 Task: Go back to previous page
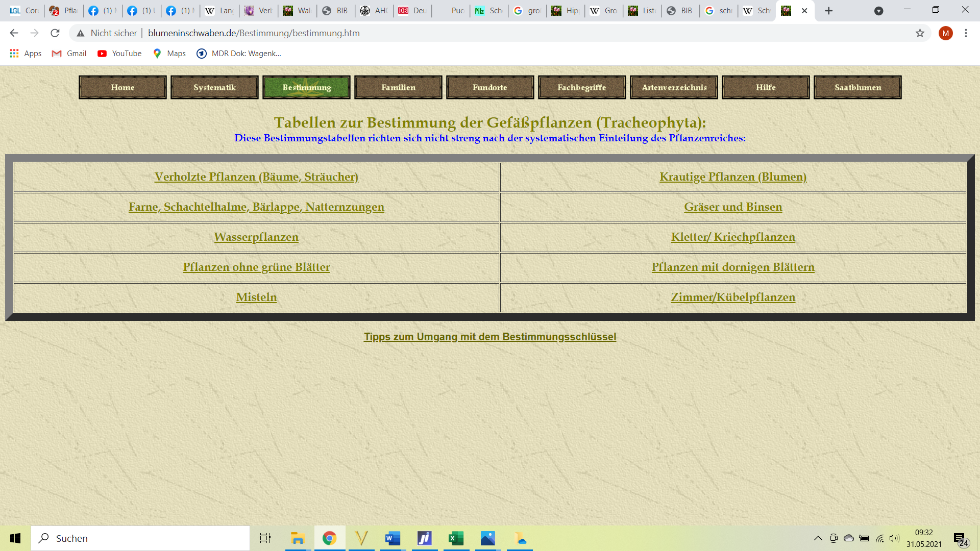(x=14, y=33)
